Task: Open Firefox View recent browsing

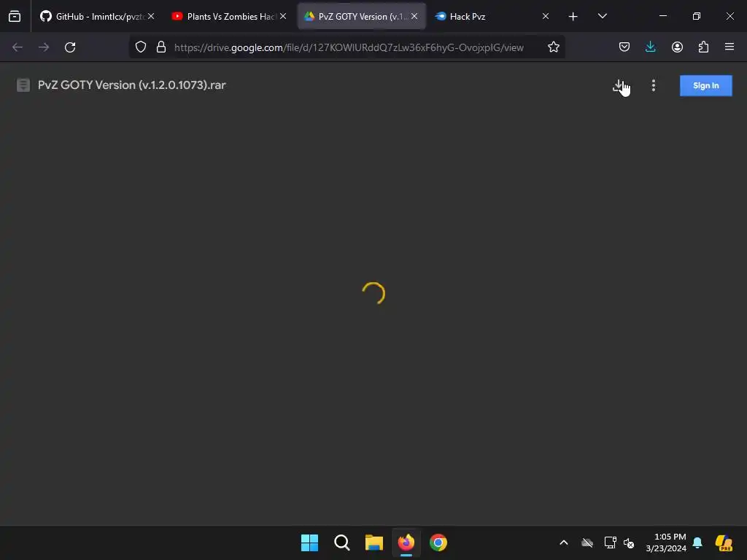Action: point(15,17)
